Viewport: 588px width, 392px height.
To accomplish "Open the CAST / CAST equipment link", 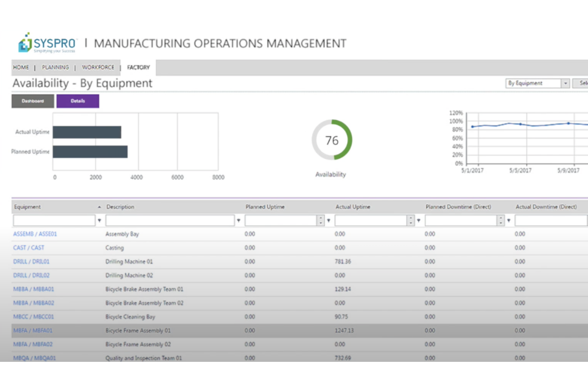I will tap(29, 248).
